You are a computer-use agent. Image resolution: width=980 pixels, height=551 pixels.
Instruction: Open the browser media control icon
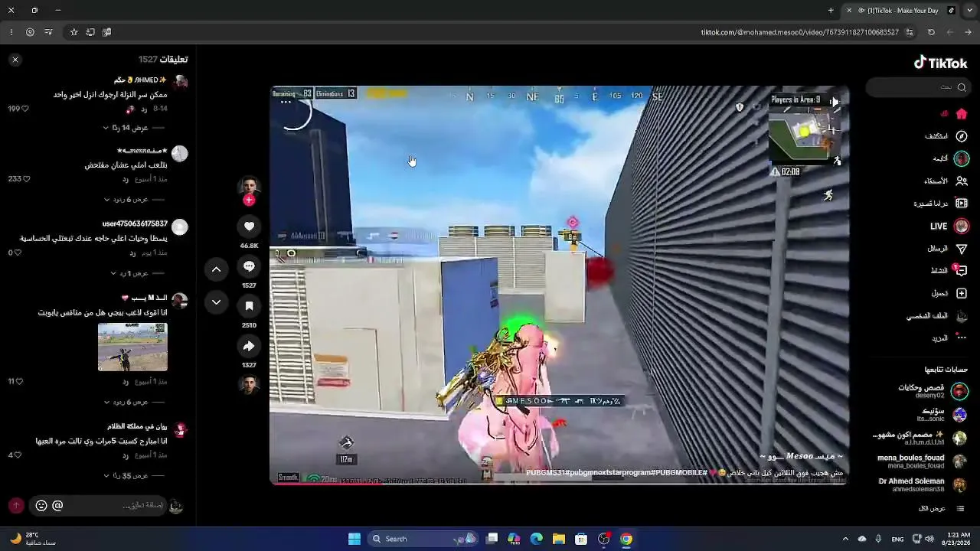point(48,32)
